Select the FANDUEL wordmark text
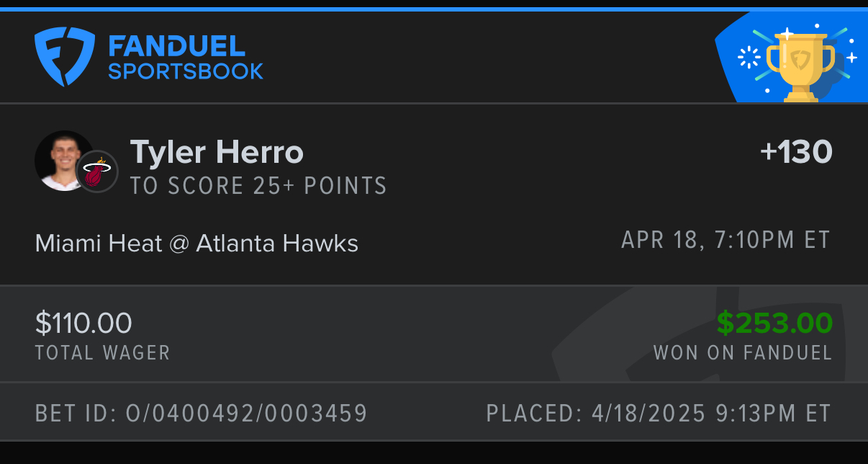Screen dimensions: 868x464 177,46
